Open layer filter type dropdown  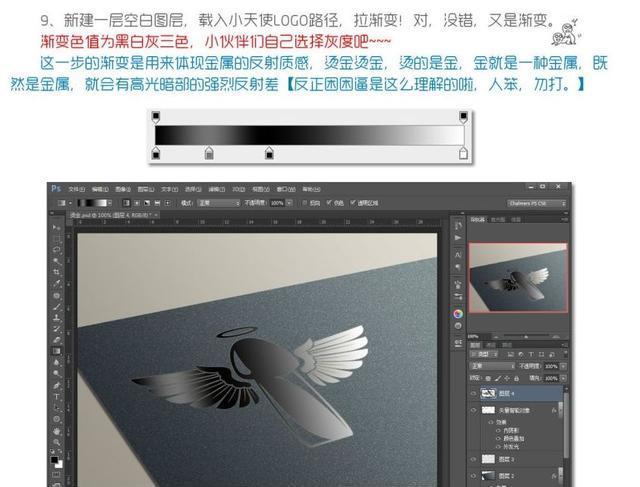point(486,354)
